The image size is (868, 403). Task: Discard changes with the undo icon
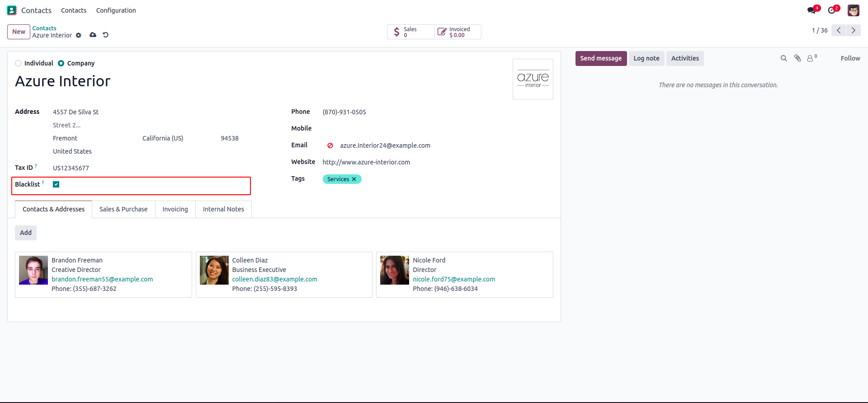click(106, 35)
